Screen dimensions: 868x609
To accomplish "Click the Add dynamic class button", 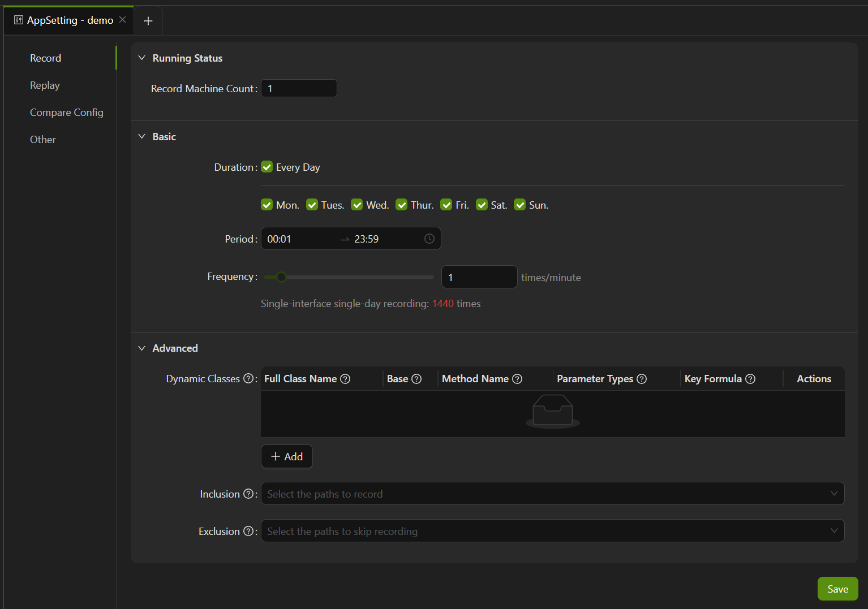I will coord(287,457).
